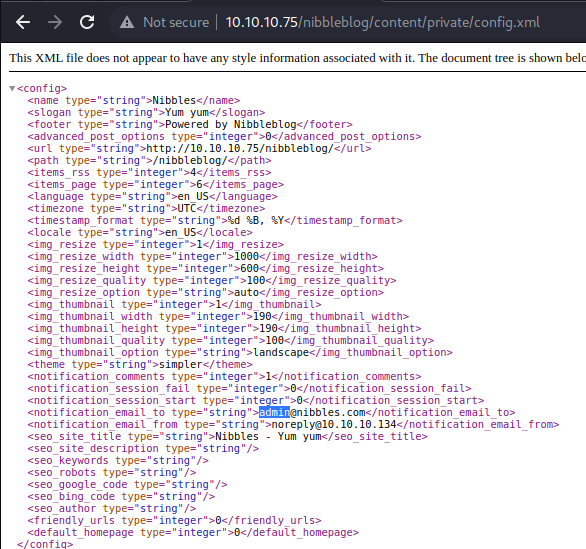Click the notification_session_fail line
Image resolution: width=586 pixels, height=549 pixels.
coord(249,388)
